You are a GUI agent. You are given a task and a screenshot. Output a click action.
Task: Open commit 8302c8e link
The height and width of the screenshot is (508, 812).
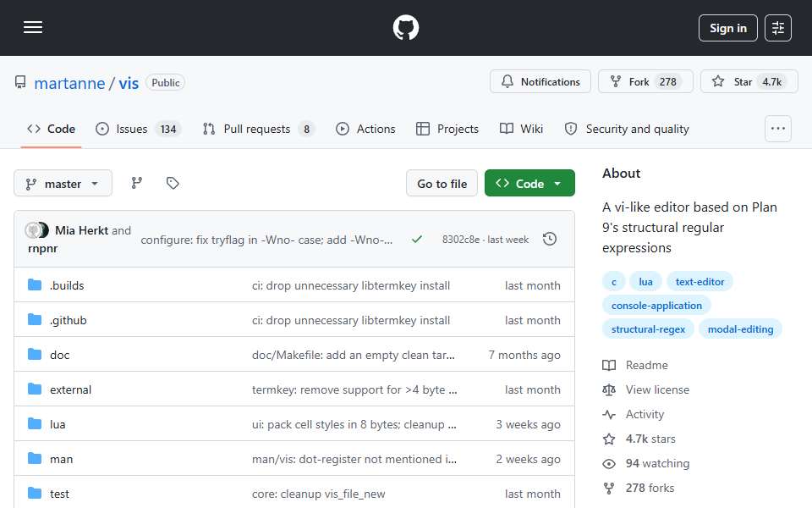pyautogui.click(x=460, y=240)
